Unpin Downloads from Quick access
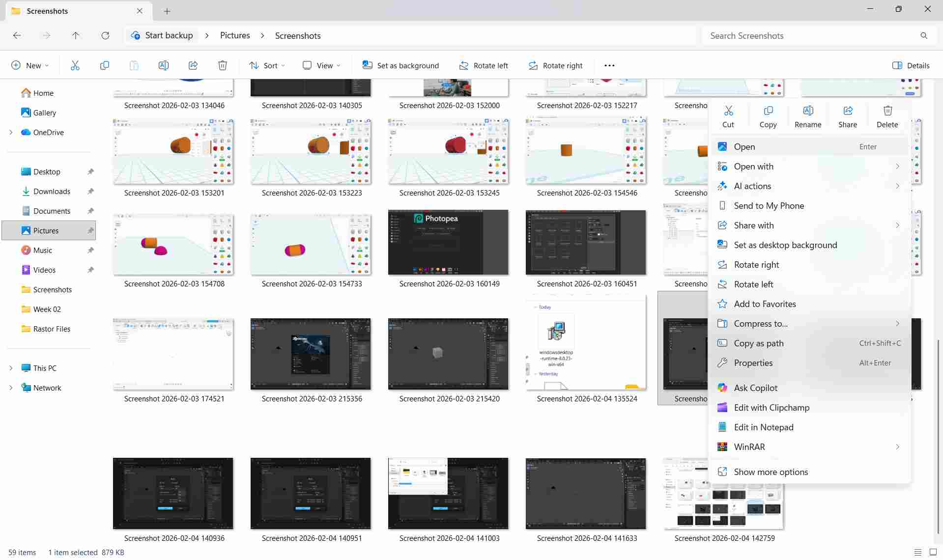 pos(90,191)
